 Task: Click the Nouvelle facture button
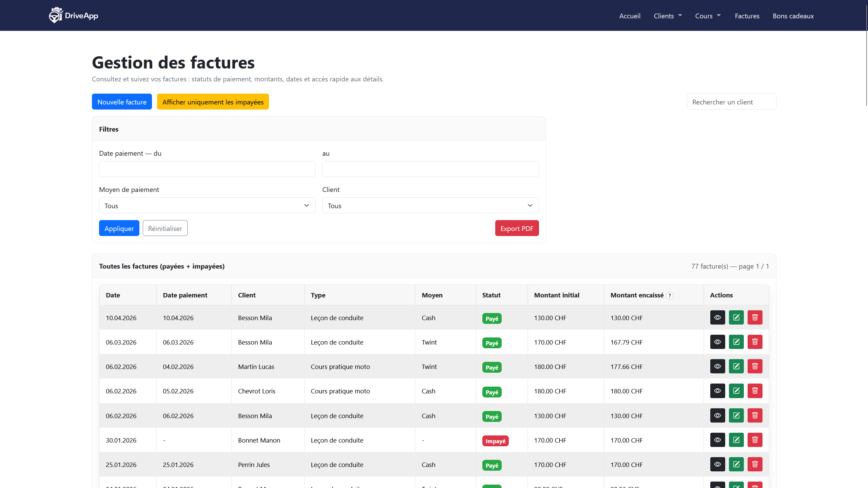pyautogui.click(x=122, y=102)
